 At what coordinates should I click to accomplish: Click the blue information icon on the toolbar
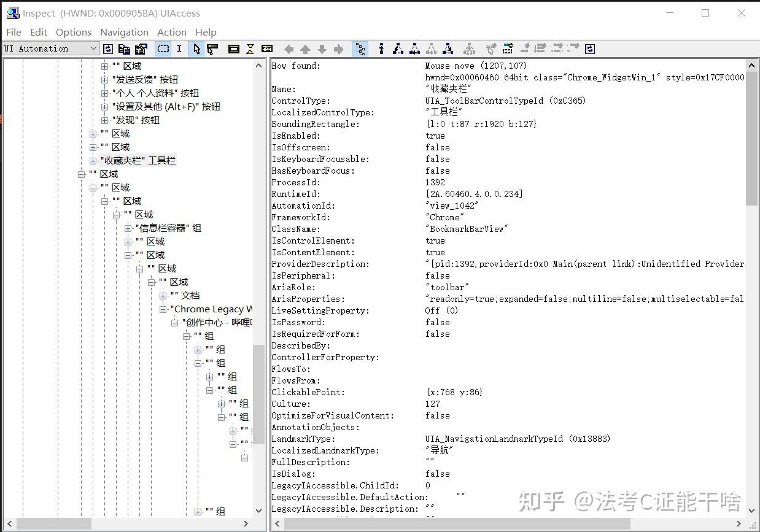click(381, 48)
